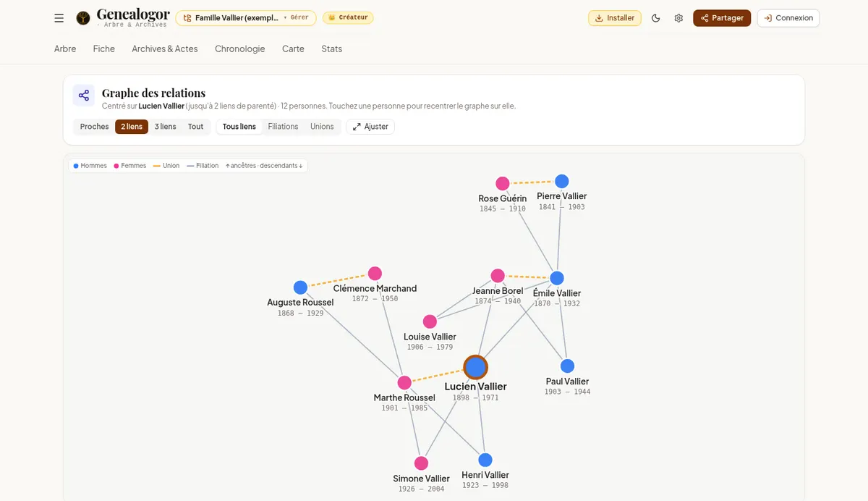This screenshot has width=868, height=501.
Task: Click the Marthe Roussel node
Action: [404, 382]
